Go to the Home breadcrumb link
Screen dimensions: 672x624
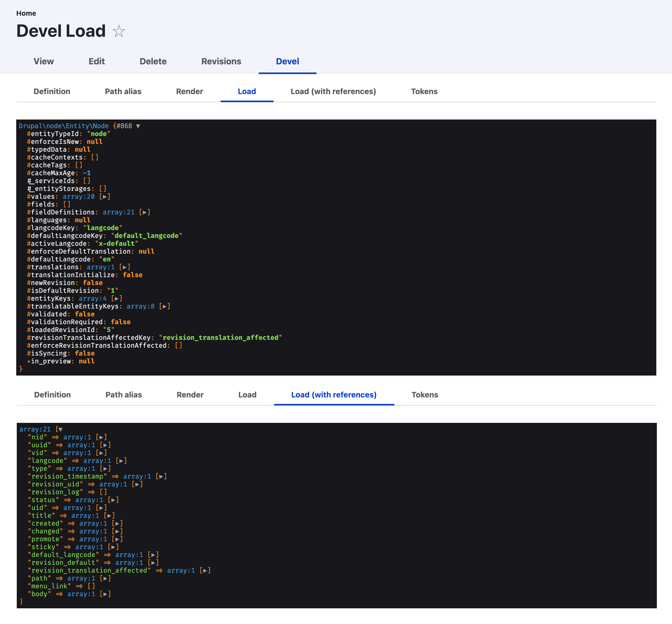(x=26, y=13)
